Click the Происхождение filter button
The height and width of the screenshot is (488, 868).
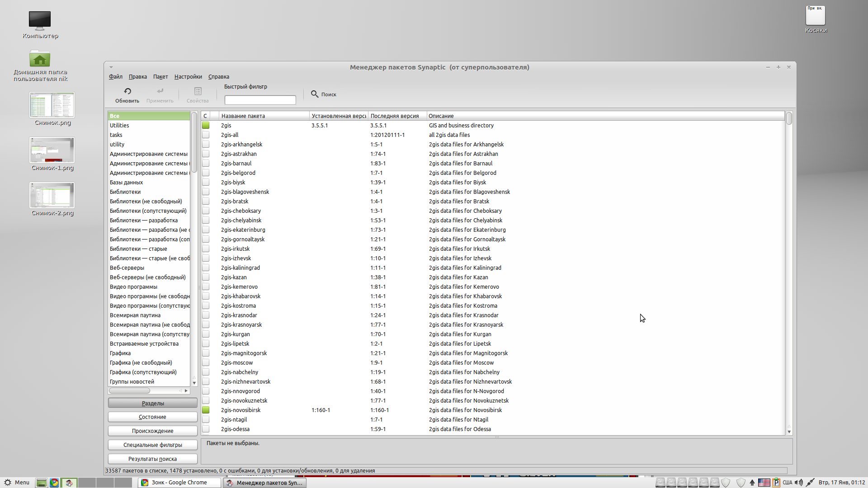click(x=153, y=431)
